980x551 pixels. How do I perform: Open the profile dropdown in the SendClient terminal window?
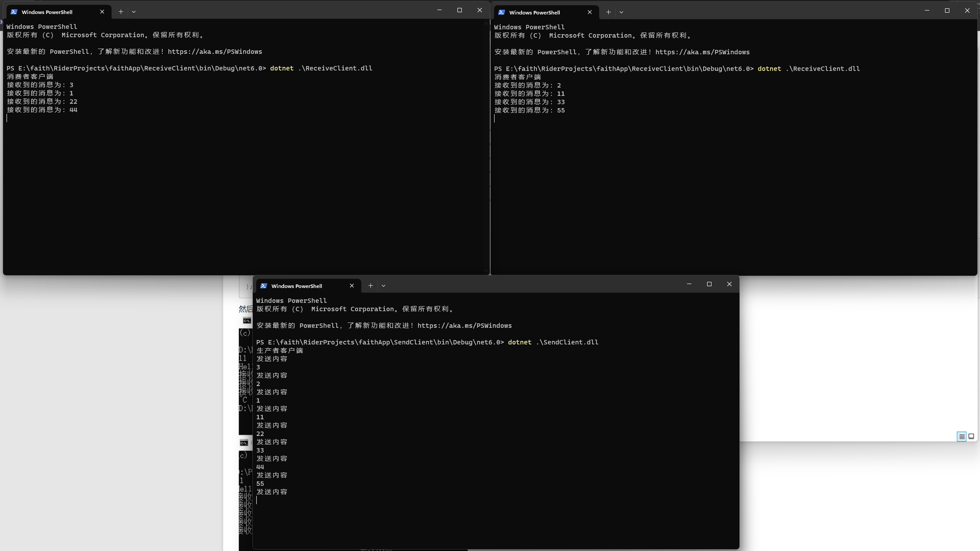tap(384, 286)
